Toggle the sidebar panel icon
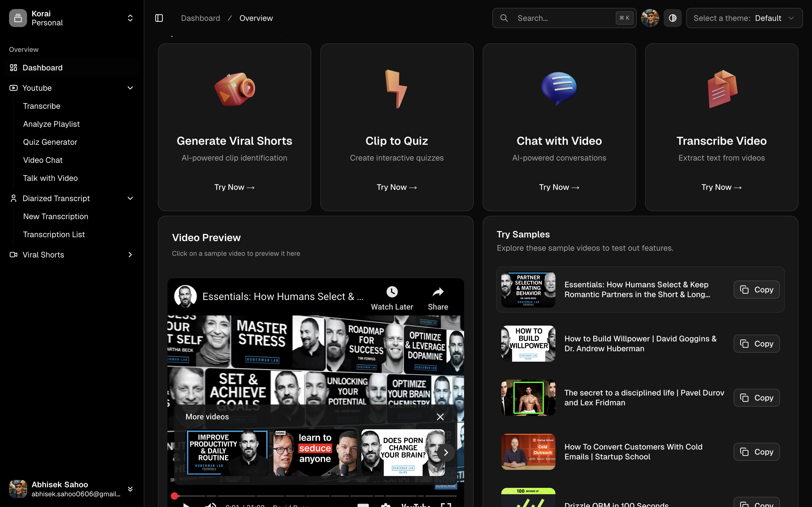The height and width of the screenshot is (507, 812). coord(159,18)
